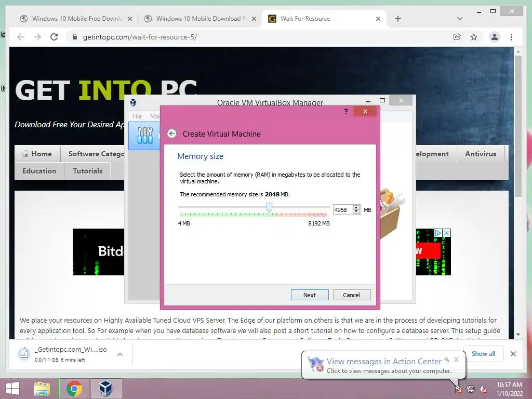This screenshot has width=532, height=399.
Task: Switch to second Windows 10 Mobile Download tab
Action: (200, 19)
